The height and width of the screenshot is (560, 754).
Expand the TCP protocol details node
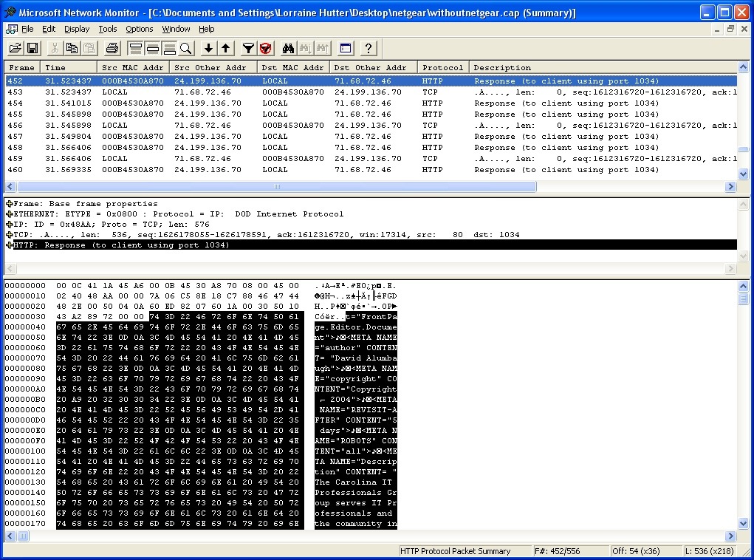pos(9,235)
